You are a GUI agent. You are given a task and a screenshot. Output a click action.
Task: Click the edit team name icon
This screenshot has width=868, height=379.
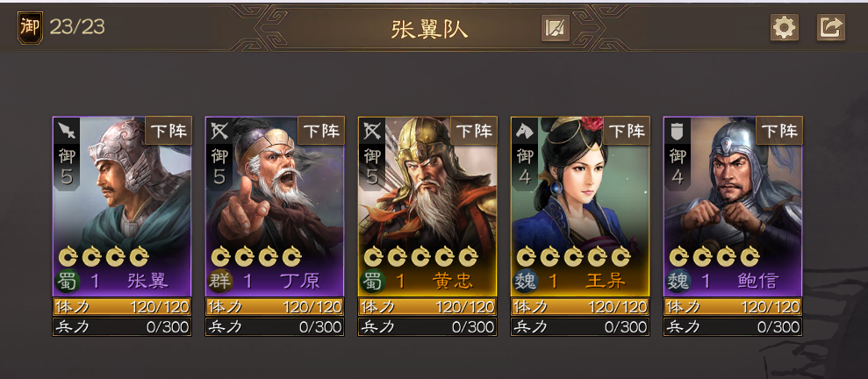click(x=556, y=28)
